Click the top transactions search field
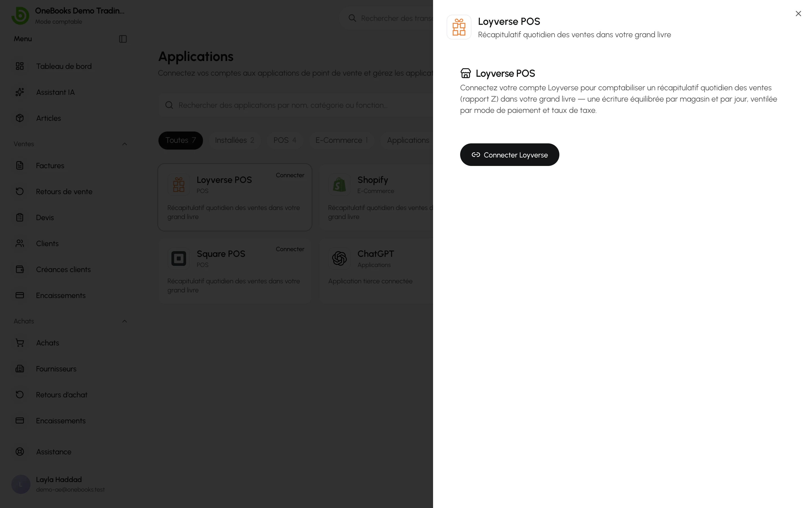The height and width of the screenshot is (508, 812). (x=386, y=18)
